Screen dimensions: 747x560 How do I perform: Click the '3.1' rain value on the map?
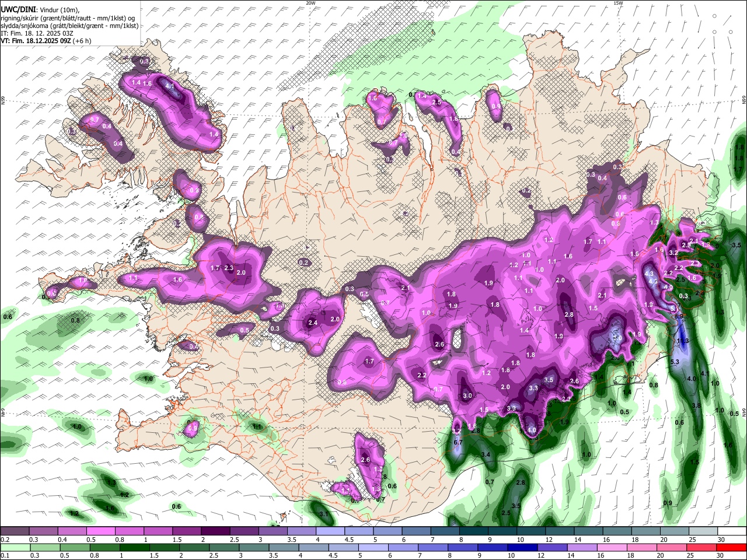click(x=324, y=514)
